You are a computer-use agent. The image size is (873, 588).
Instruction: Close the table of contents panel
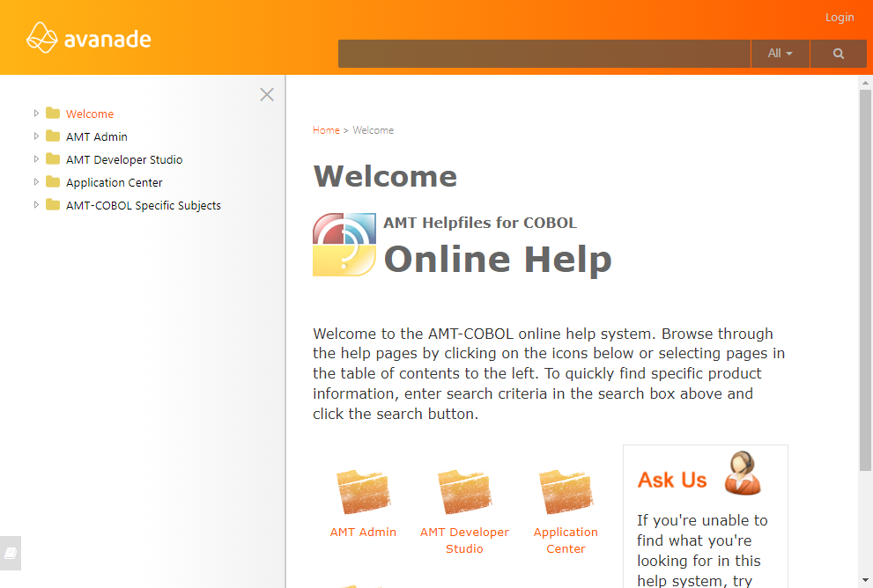267,94
